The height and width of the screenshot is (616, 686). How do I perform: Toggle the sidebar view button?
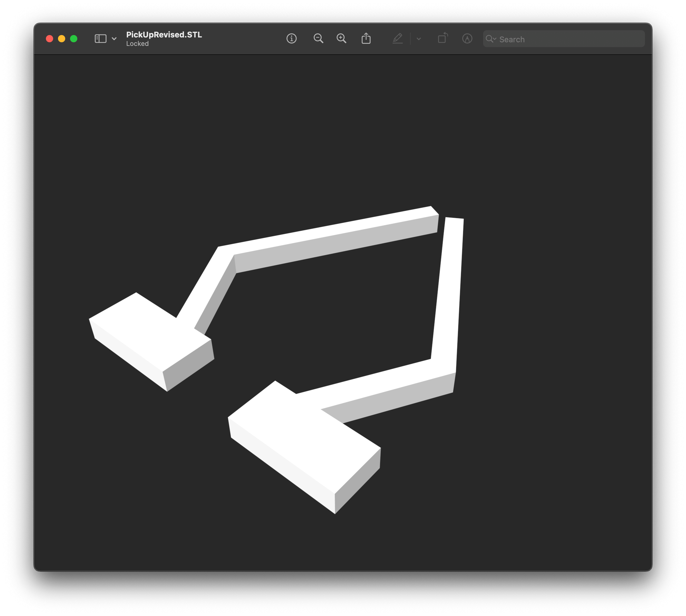101,39
